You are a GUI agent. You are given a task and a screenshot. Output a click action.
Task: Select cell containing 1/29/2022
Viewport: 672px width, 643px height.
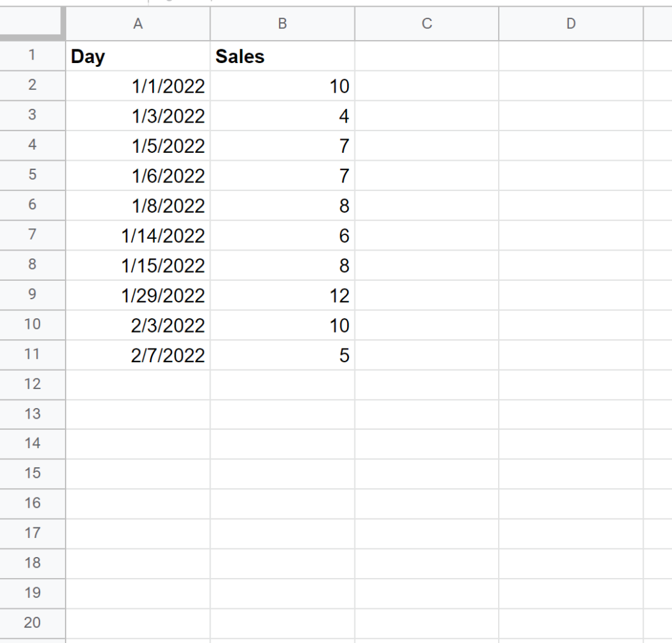138,295
